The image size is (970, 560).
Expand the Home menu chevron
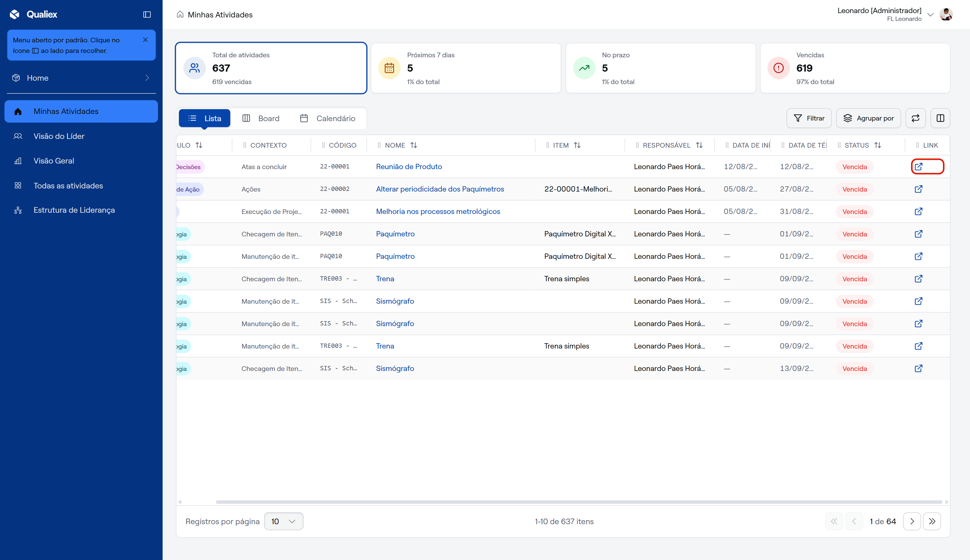click(x=147, y=78)
